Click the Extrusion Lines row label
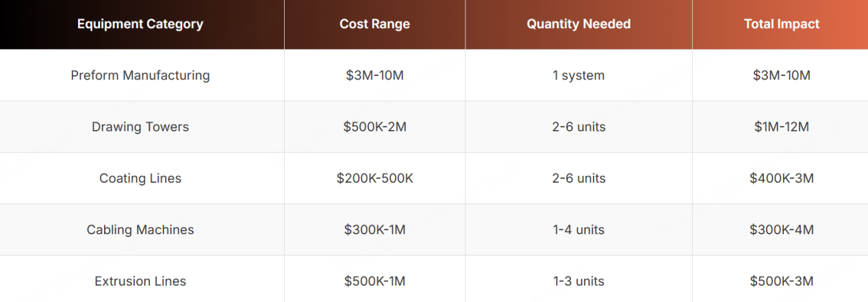Image resolution: width=868 pixels, height=302 pixels. click(x=140, y=281)
